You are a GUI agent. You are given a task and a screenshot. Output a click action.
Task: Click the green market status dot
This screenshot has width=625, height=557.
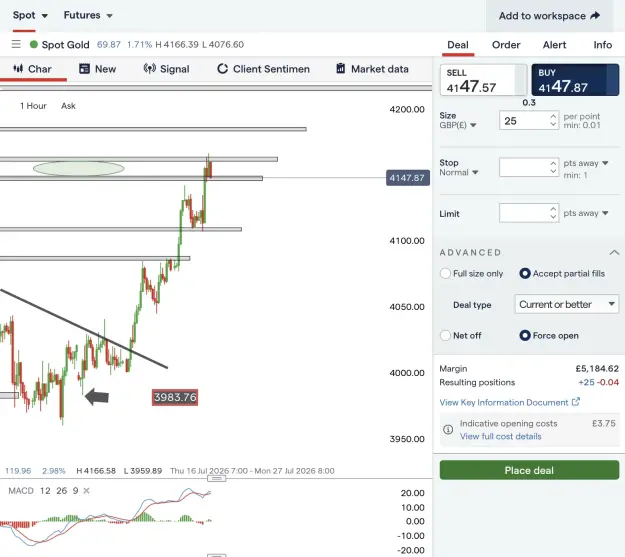coord(34,44)
